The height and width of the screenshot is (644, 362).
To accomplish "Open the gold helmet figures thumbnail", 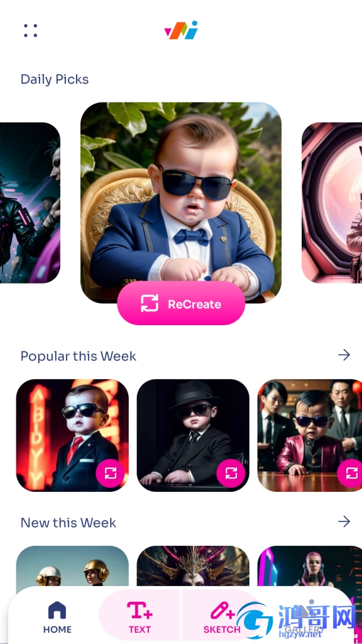I will 72,566.
